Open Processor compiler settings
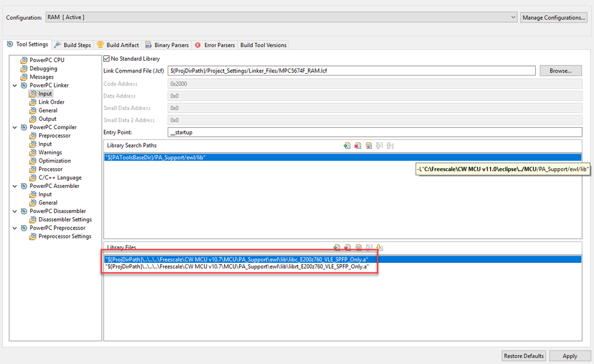The image size is (594, 364). (51, 169)
